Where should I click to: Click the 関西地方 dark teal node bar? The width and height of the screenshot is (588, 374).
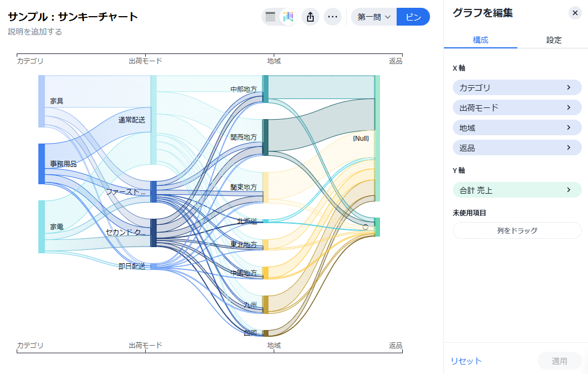pyautogui.click(x=265, y=137)
